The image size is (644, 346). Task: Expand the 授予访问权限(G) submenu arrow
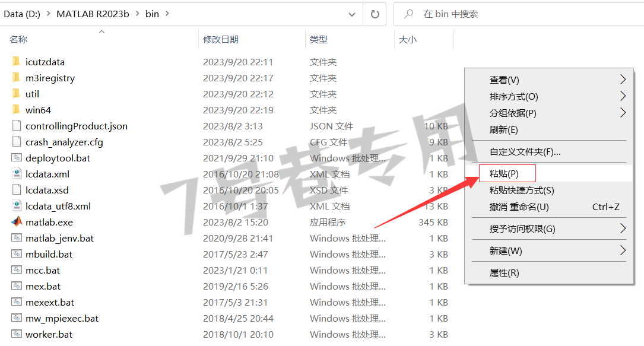[623, 228]
